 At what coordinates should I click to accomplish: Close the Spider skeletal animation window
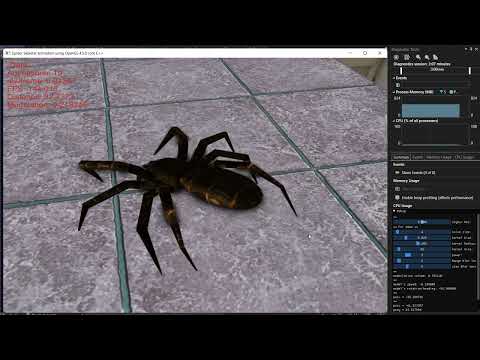coord(380,53)
